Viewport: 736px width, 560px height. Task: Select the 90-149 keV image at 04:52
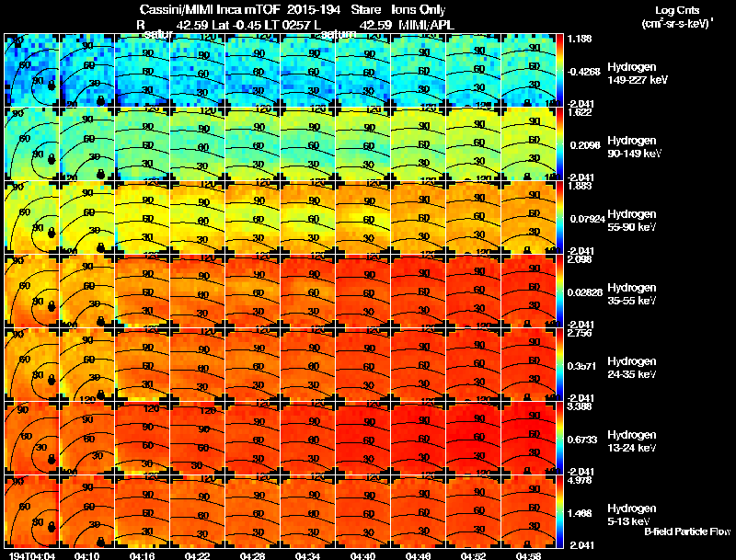pos(473,143)
